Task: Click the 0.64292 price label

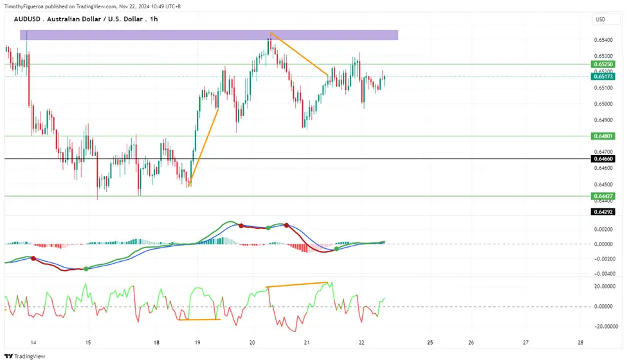Action: 603,212
